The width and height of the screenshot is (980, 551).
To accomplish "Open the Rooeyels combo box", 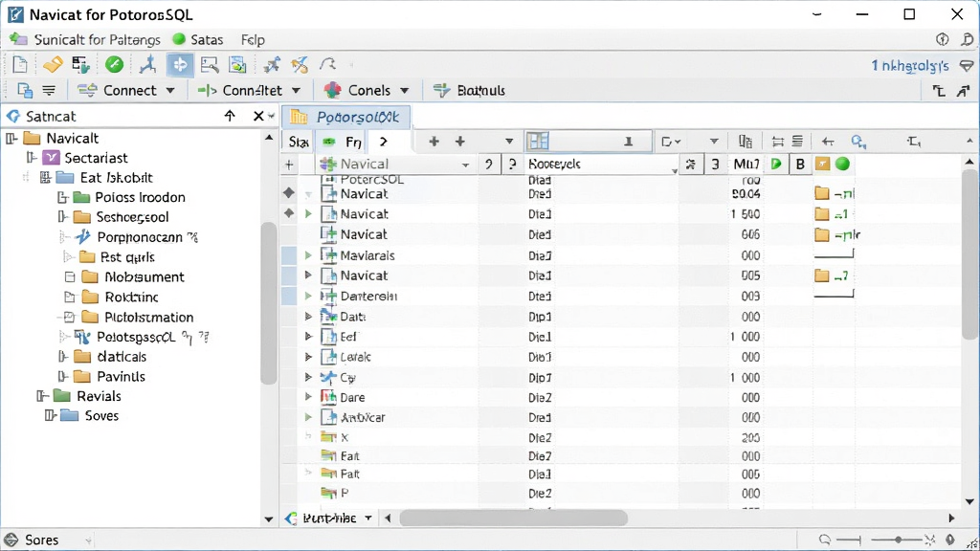I will 675,170.
